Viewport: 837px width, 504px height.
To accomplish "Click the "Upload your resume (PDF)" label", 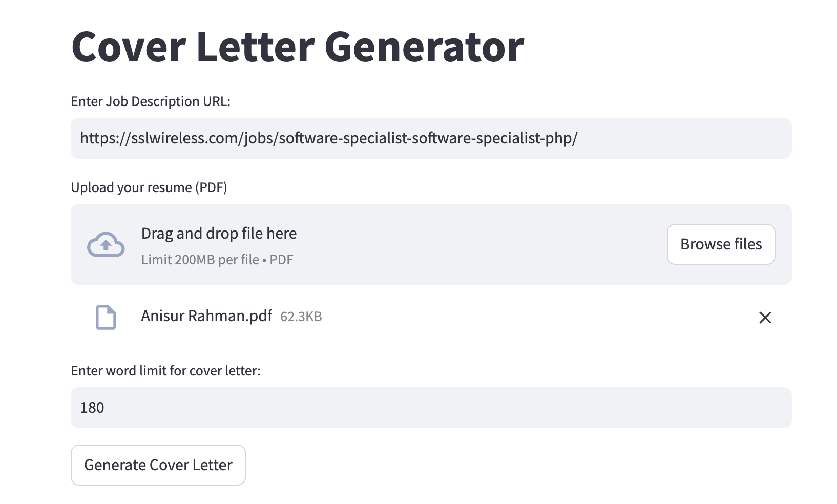I will [149, 187].
